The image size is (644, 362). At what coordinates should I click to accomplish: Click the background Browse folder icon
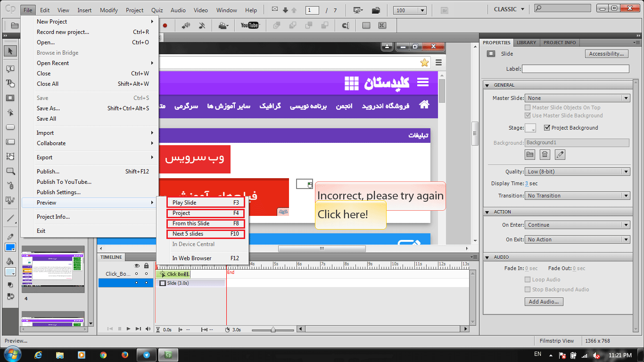pyautogui.click(x=530, y=154)
